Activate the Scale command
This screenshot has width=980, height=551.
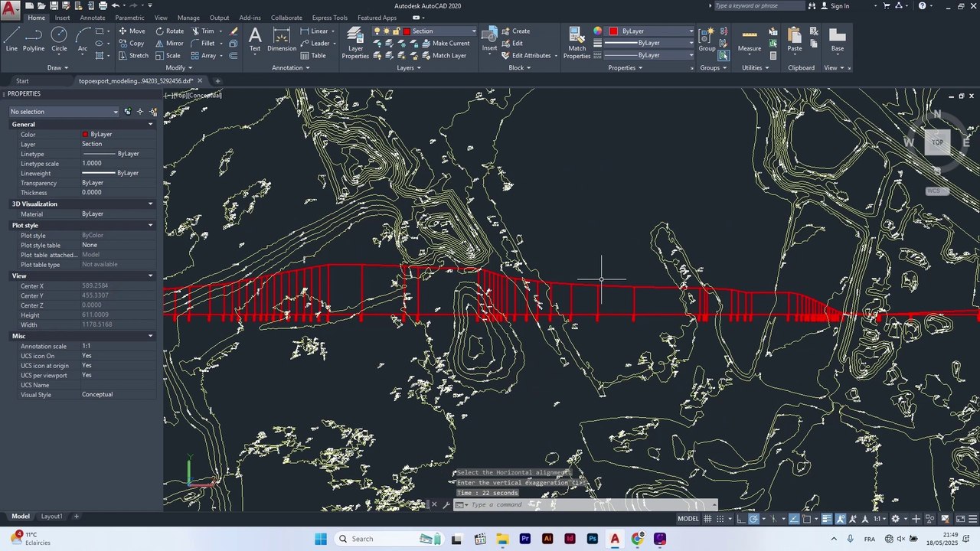pos(168,56)
